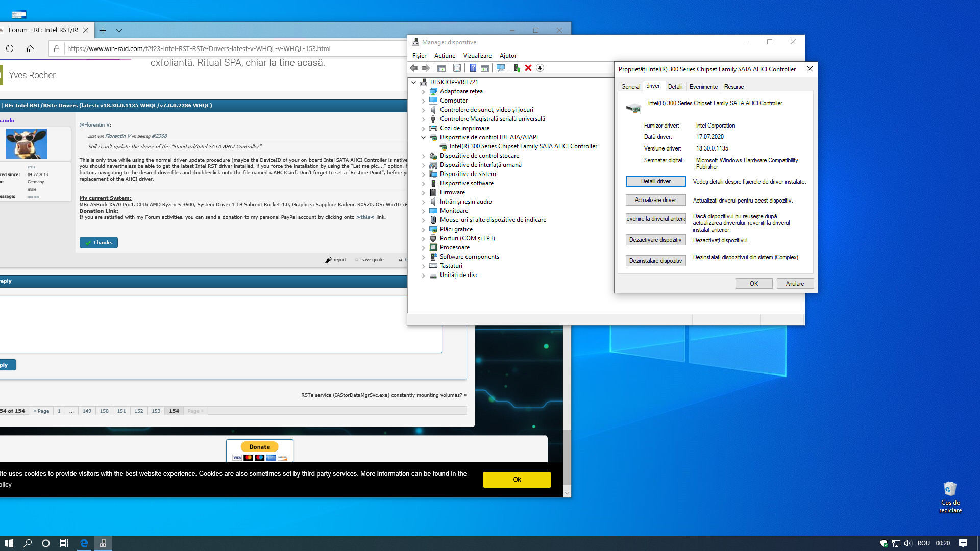Expand Dispozitive de control stocare
The width and height of the screenshot is (980, 551).
423,156
